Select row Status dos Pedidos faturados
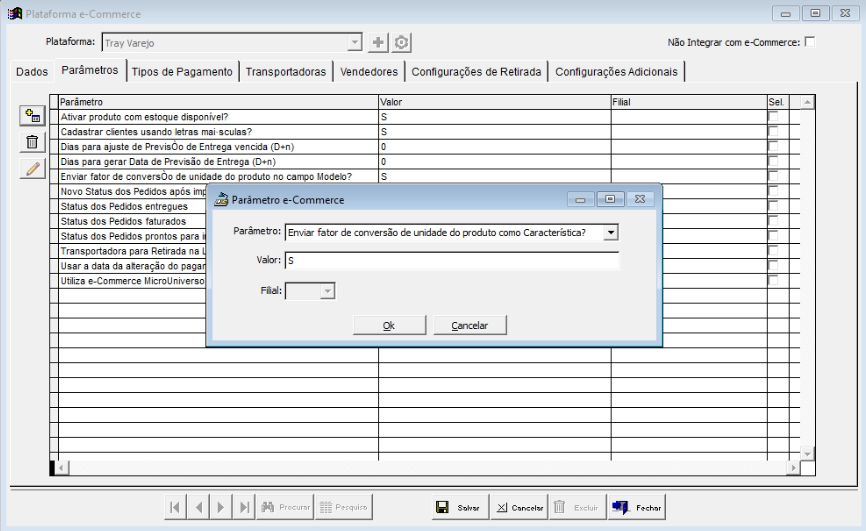866x531 pixels. click(123, 221)
